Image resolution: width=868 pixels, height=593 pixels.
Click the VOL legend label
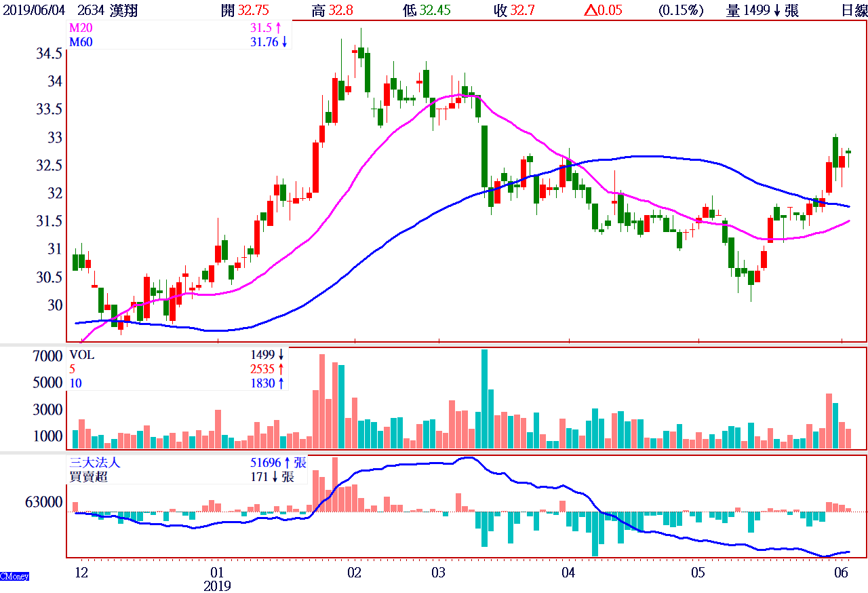coord(83,355)
